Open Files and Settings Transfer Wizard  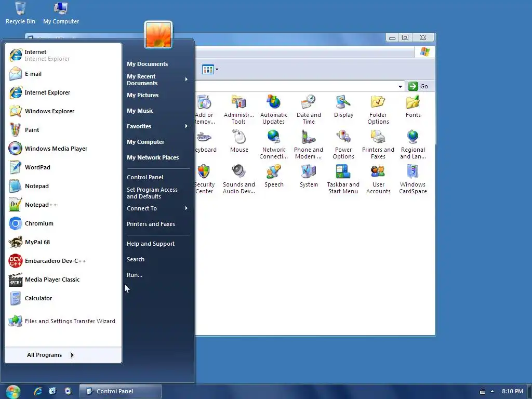pyautogui.click(x=63, y=321)
